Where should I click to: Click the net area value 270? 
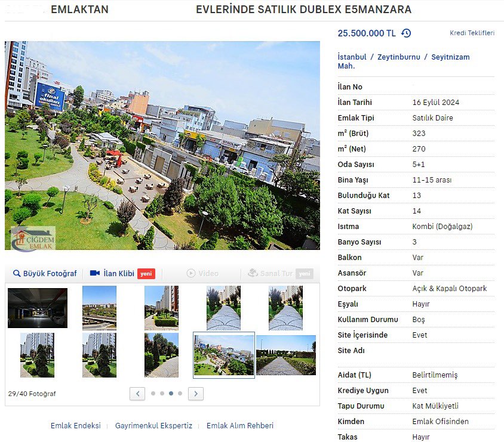(x=419, y=149)
